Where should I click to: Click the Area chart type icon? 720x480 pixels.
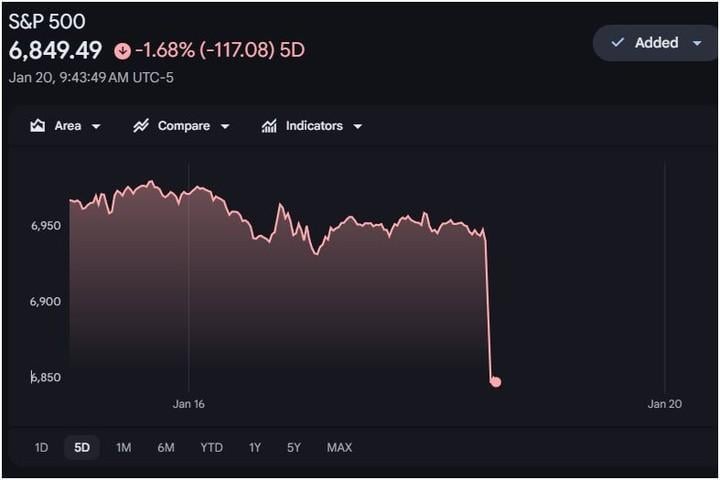point(38,126)
